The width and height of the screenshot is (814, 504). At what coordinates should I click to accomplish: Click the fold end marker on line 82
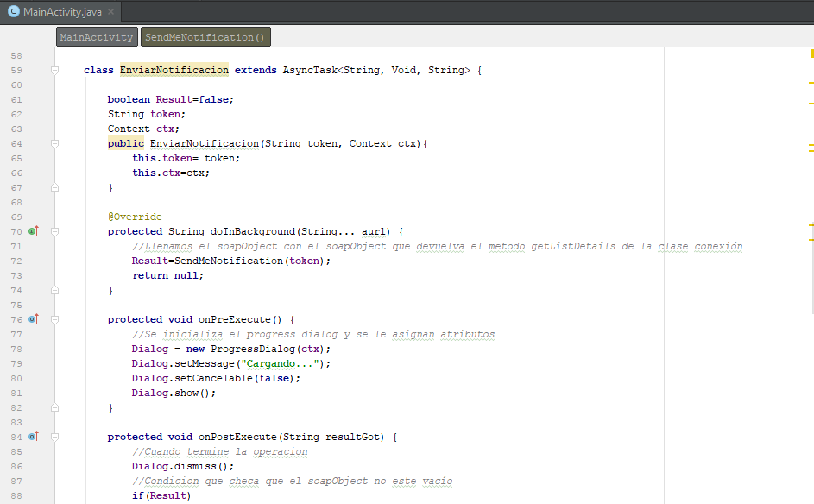click(54, 407)
